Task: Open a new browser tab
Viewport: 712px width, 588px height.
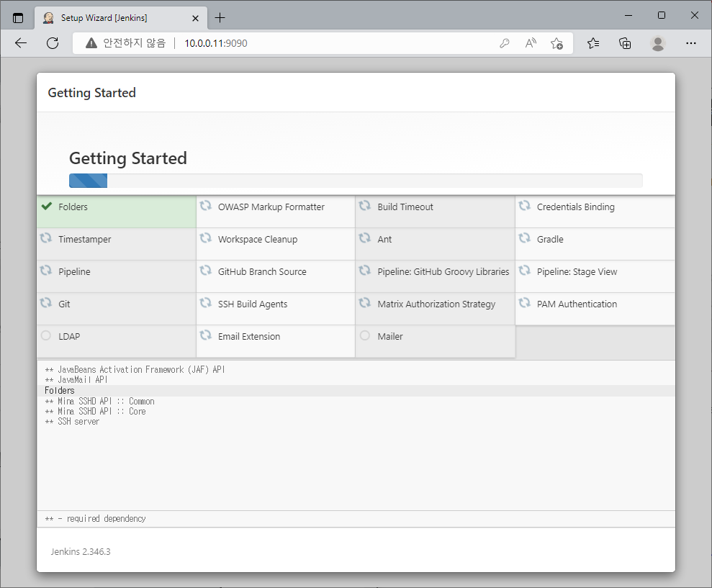Action: 220,18
